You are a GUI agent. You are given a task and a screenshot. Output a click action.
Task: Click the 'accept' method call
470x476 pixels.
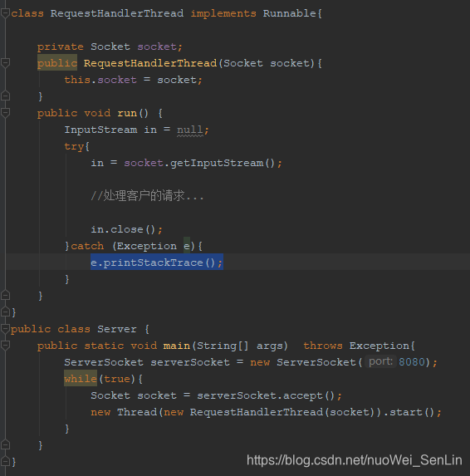tap(303, 395)
